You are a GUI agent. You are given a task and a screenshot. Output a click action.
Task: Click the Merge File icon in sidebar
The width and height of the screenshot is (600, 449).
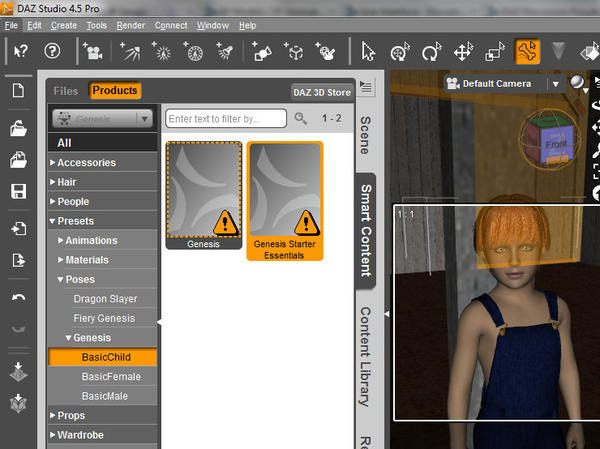point(18,160)
